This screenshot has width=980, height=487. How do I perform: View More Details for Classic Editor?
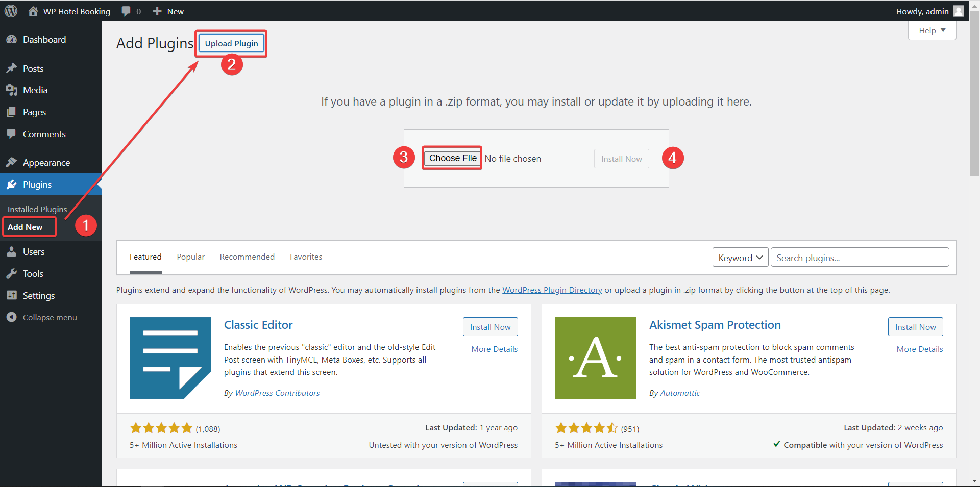pos(495,349)
